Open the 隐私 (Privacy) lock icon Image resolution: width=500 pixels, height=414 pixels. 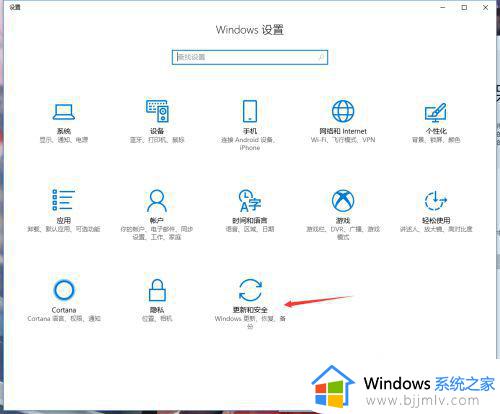(x=157, y=290)
